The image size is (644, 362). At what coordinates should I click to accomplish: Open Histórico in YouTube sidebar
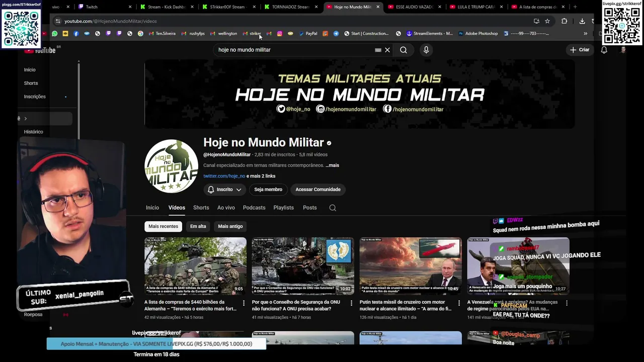pos(34,132)
